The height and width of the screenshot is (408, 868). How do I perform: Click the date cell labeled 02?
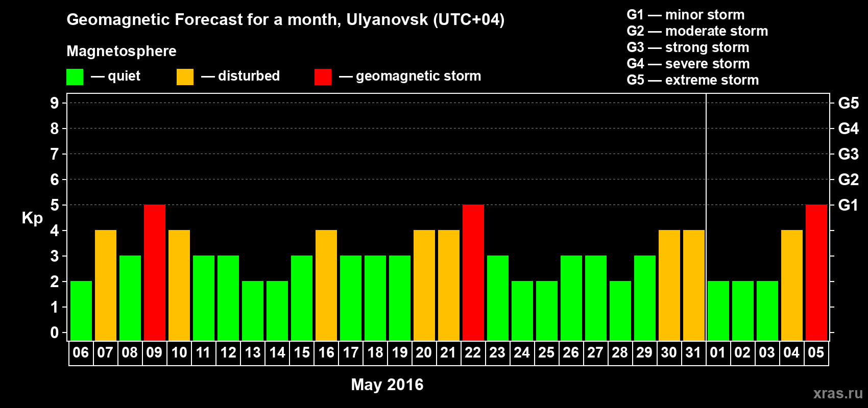coord(743,353)
